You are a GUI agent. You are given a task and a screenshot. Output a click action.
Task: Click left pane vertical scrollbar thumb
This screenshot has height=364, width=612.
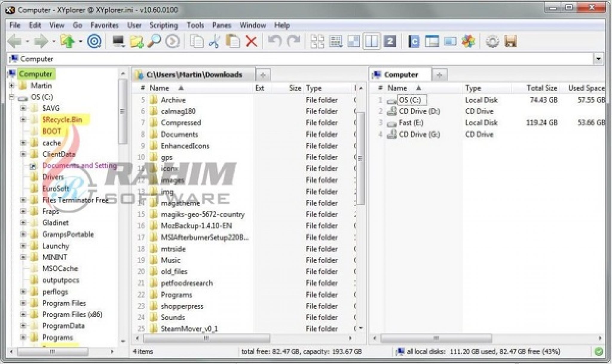click(x=361, y=158)
